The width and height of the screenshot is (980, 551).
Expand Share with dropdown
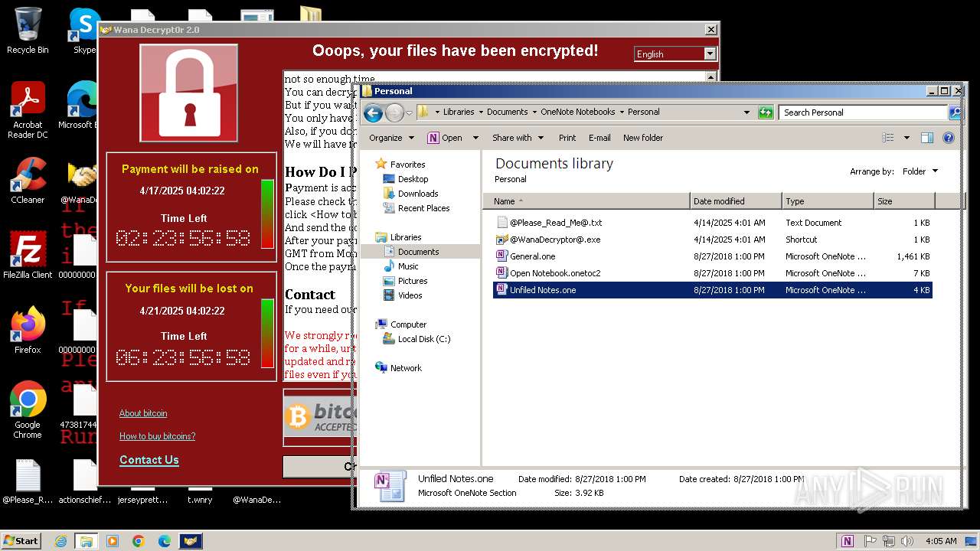[x=518, y=138]
